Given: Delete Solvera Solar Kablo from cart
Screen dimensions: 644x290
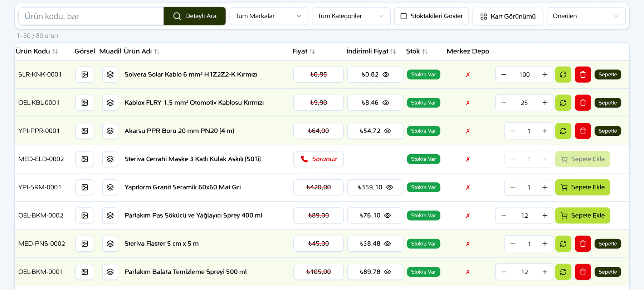Looking at the screenshot, I should pyautogui.click(x=583, y=74).
